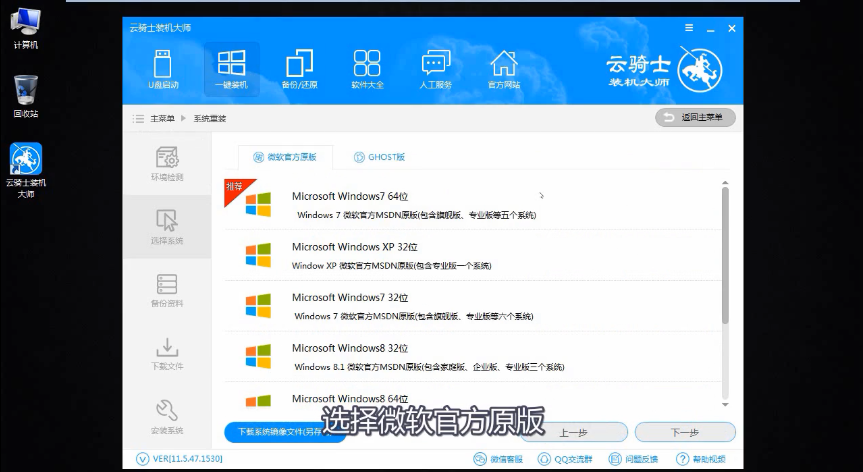Minimize the 云骑士装机大师 window

click(x=711, y=29)
